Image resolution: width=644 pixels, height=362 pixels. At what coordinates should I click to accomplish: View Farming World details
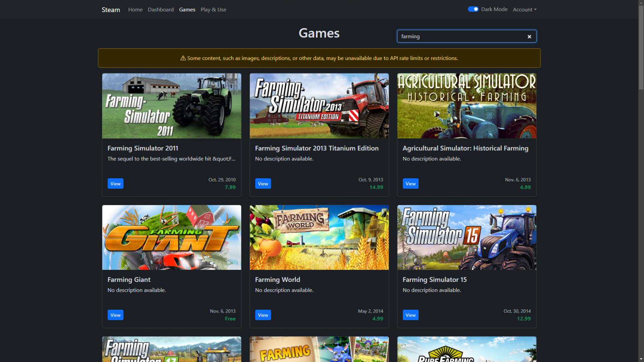coord(263,315)
